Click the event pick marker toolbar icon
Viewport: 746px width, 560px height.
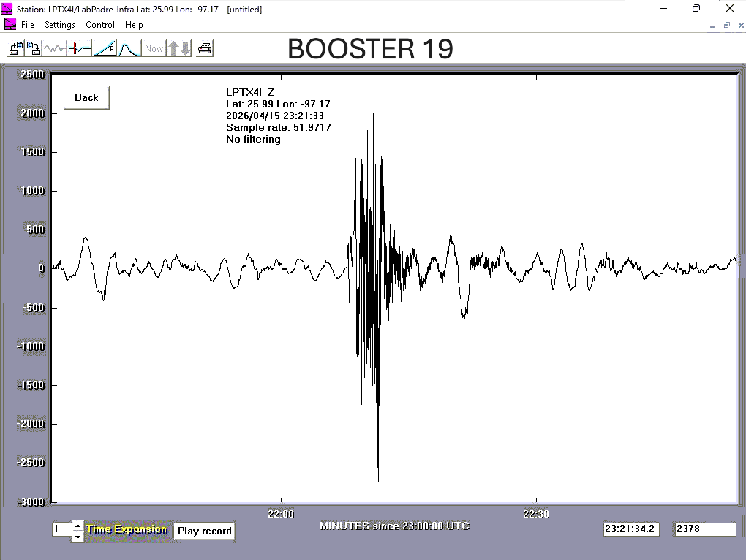pos(80,48)
